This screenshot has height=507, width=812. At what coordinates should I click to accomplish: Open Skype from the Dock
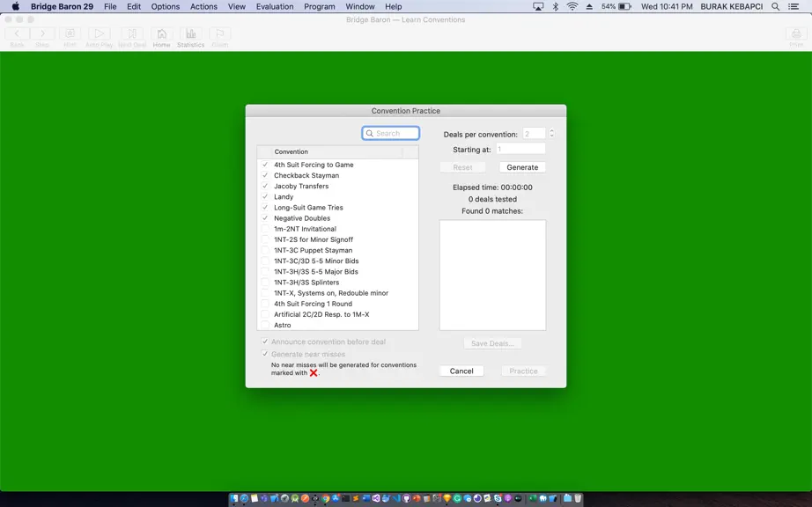click(498, 498)
